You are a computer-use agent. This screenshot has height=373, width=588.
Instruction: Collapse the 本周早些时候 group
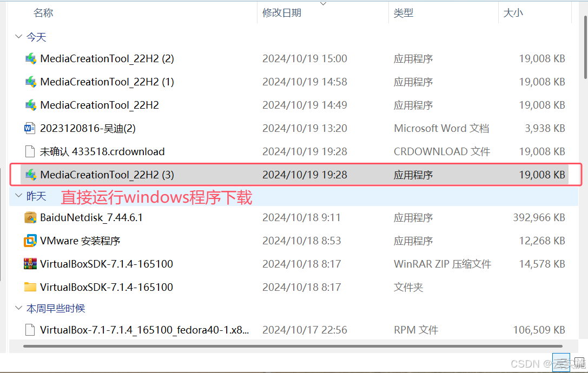18,308
